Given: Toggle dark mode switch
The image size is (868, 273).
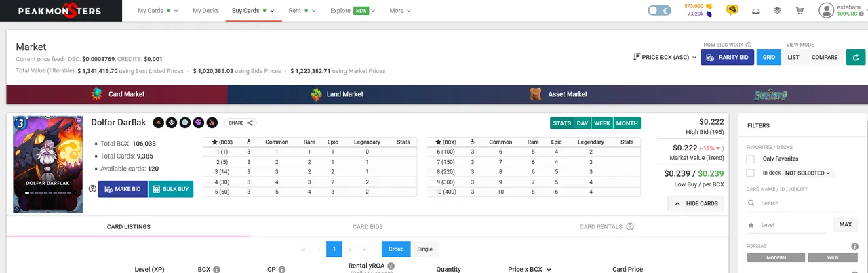Looking at the screenshot, I should [658, 10].
